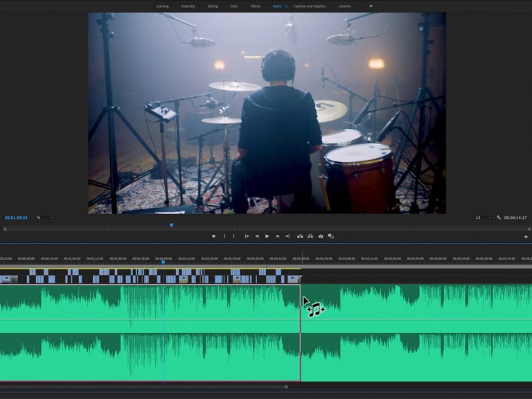This screenshot has width=532, height=399.
Task: Switch to the Color workspace tab
Action: 233,6
